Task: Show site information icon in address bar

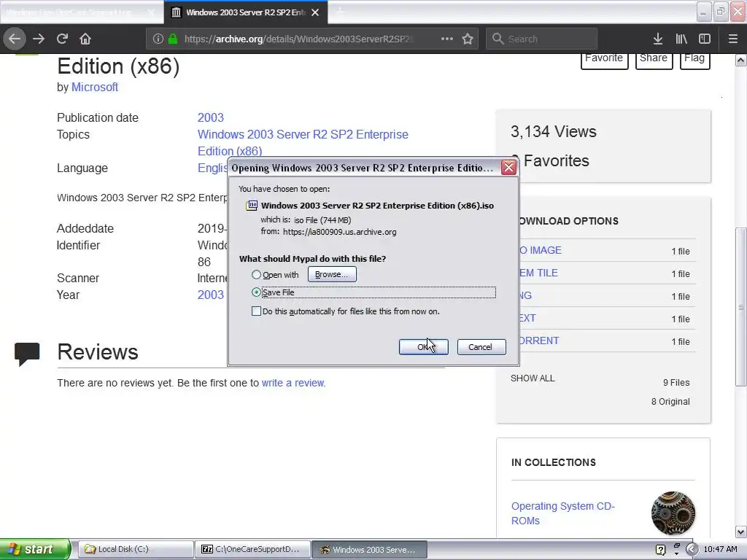Action: [x=158, y=39]
